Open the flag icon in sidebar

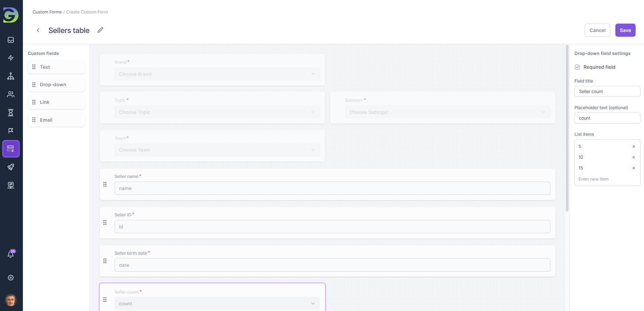click(x=11, y=131)
